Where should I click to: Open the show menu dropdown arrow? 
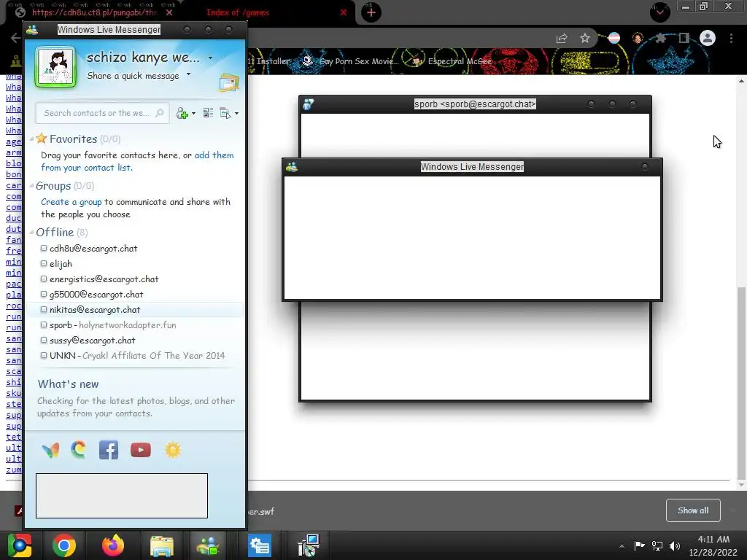[236, 114]
